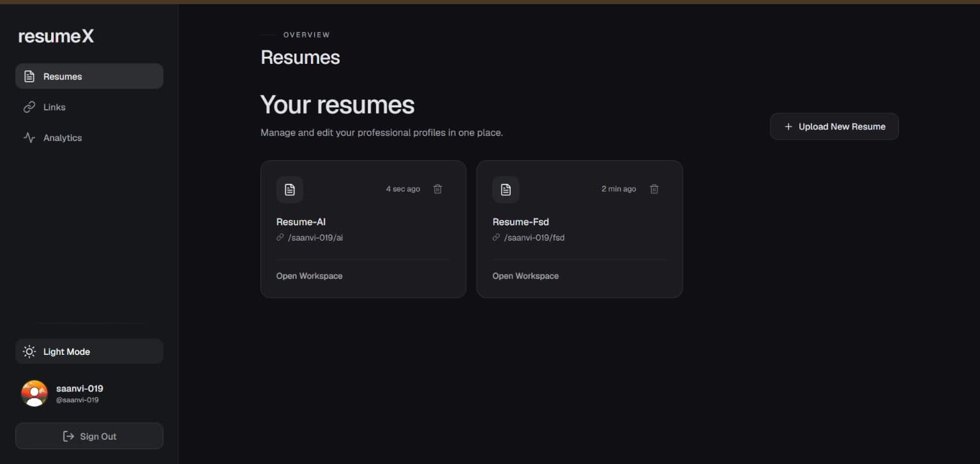This screenshot has height=464, width=980.
Task: Click the plus icon on Upload New Resume
Action: (788, 126)
